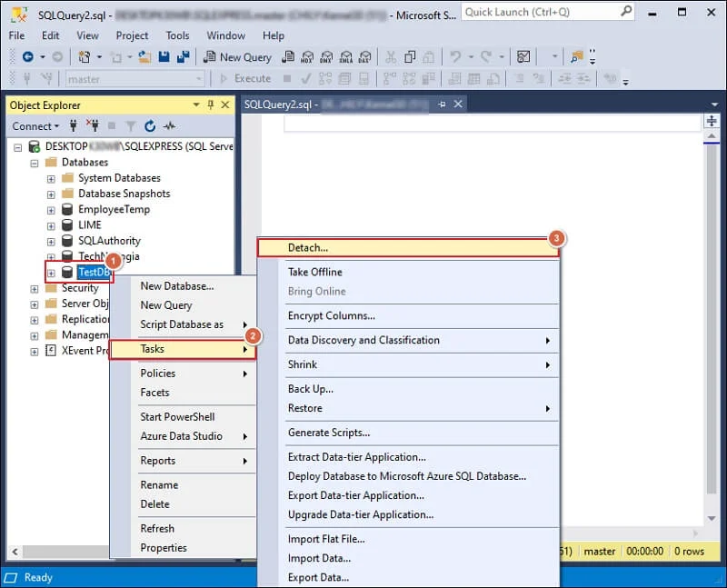Screen dimensions: 727x588
Task: Click the New Project toolbar icon
Action: coord(85,57)
